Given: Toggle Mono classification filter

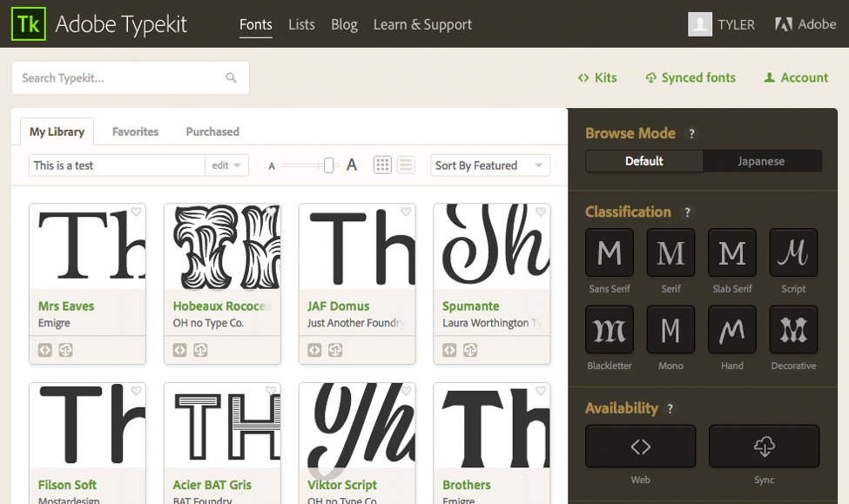Looking at the screenshot, I should tap(670, 329).
